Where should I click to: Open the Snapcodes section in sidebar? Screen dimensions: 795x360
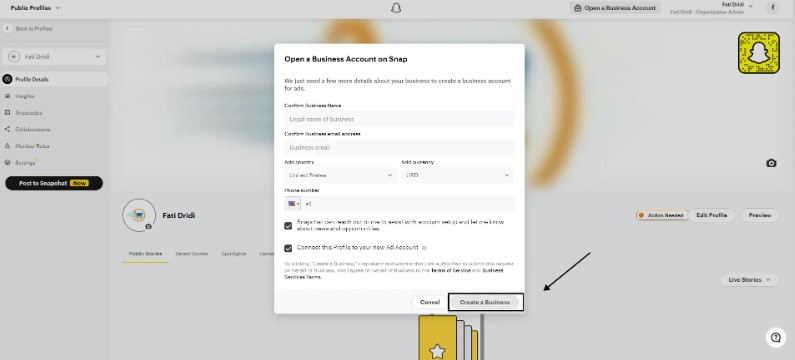[28, 113]
